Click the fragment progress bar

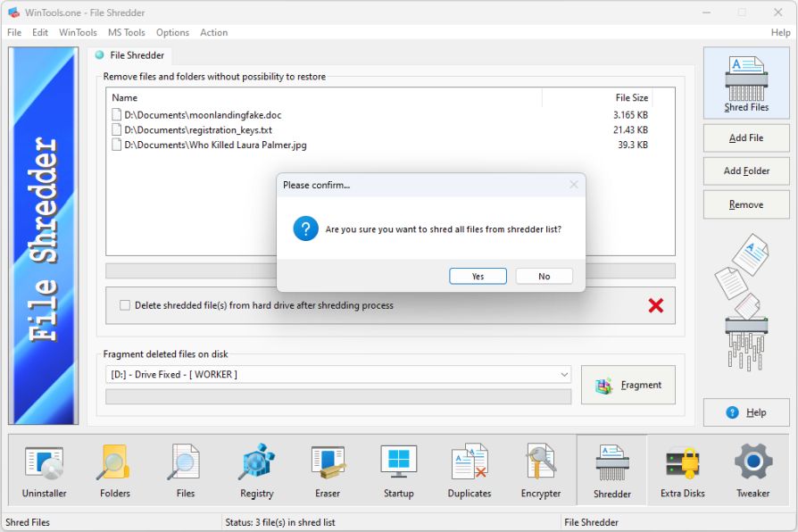tap(338, 396)
